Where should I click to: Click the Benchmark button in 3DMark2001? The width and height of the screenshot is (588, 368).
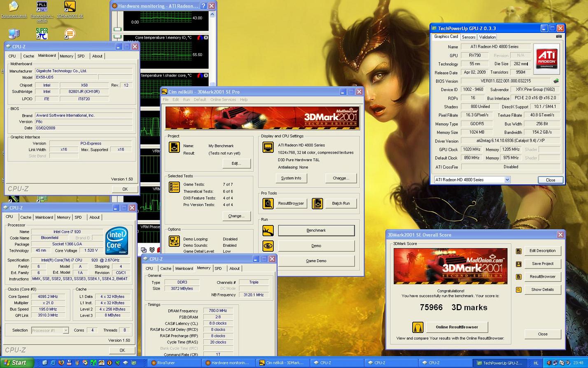click(316, 230)
